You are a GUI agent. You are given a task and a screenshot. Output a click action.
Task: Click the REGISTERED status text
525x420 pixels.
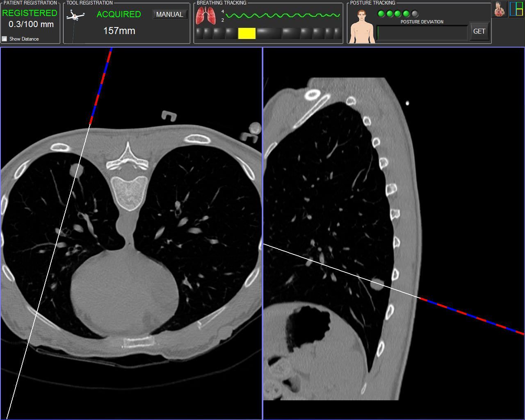tap(30, 13)
